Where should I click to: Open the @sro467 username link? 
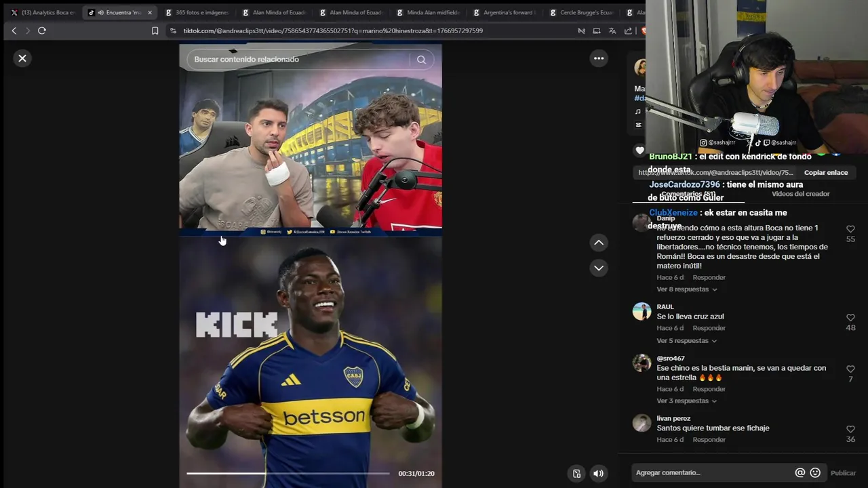tap(671, 359)
